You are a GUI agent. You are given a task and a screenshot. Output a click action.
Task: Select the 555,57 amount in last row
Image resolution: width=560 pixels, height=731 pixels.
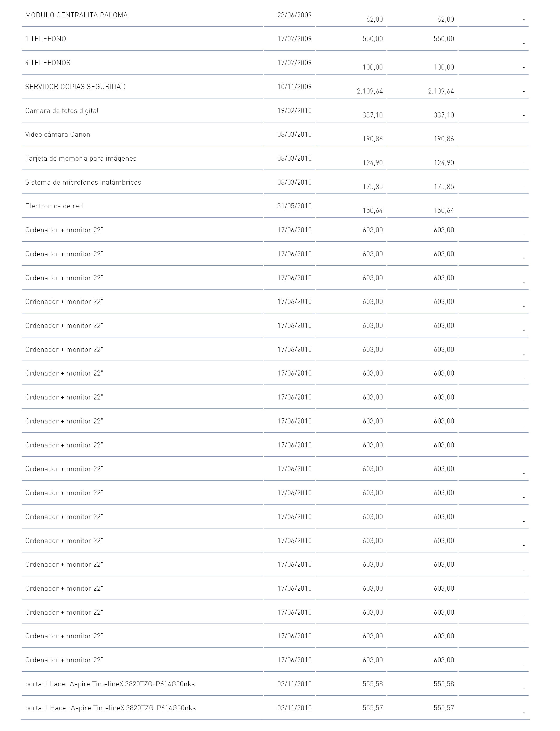point(373,708)
